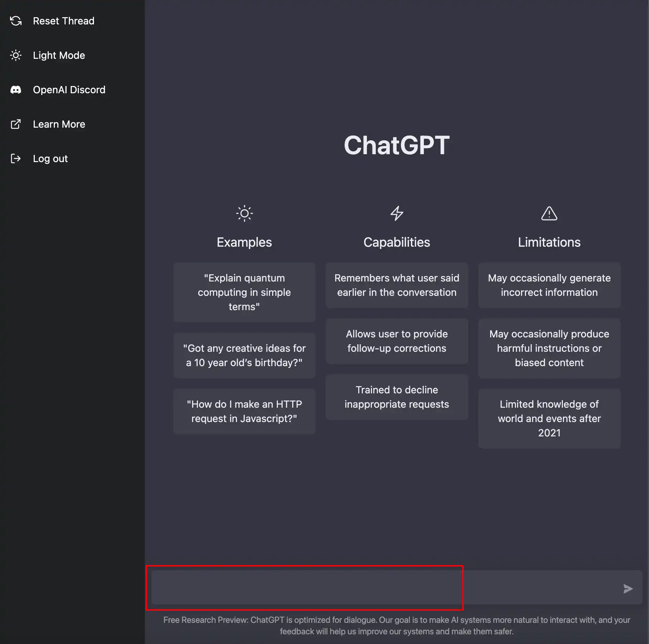Click "May occasionally generate incorrect information" card
The image size is (649, 644).
[549, 285]
